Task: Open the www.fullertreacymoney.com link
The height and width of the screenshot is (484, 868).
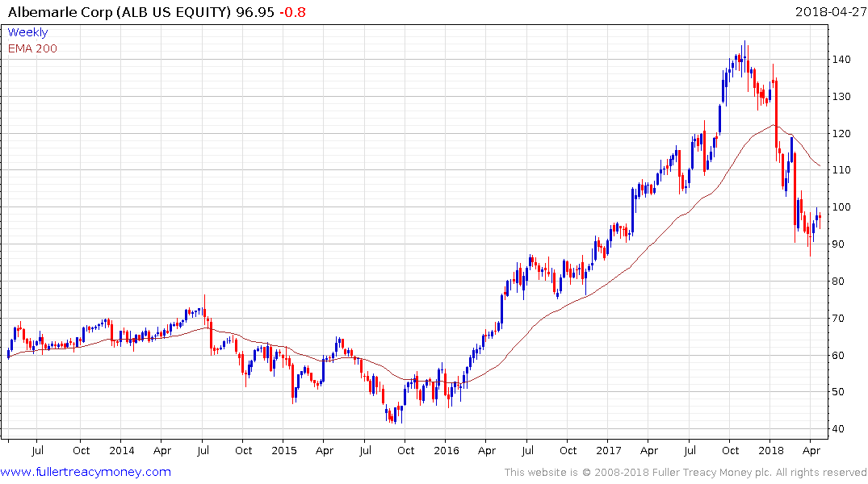Action: click(86, 472)
